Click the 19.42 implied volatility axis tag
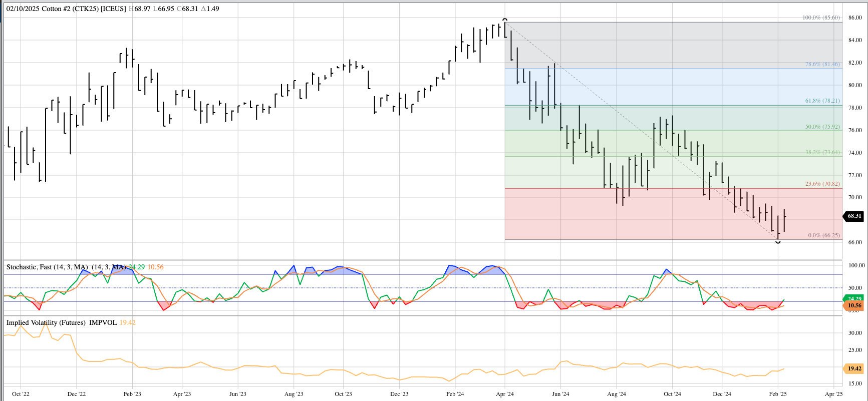The height and width of the screenshot is (401, 868). [854, 368]
